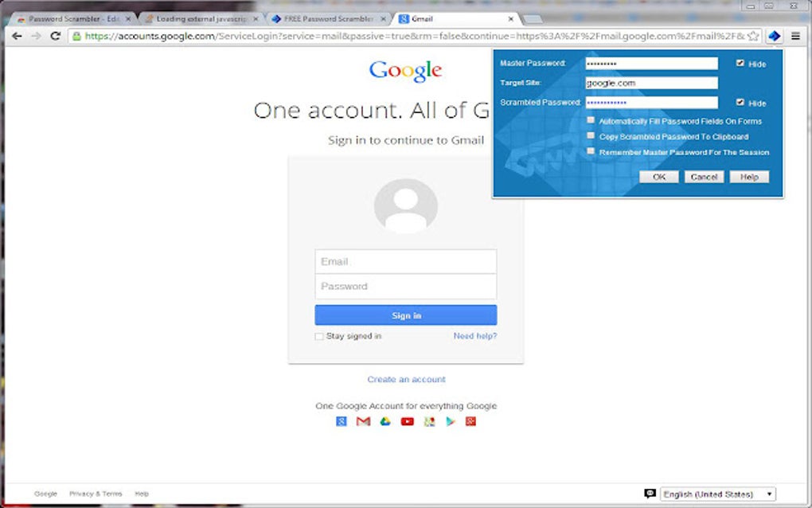Go back with the browser back arrow
Viewport: 812px width, 508px height.
17,36
